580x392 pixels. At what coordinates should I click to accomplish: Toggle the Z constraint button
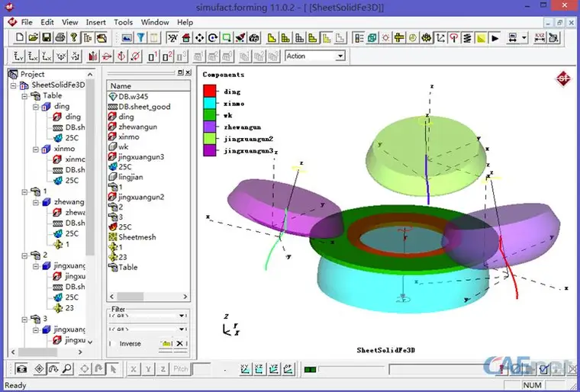tap(163, 368)
